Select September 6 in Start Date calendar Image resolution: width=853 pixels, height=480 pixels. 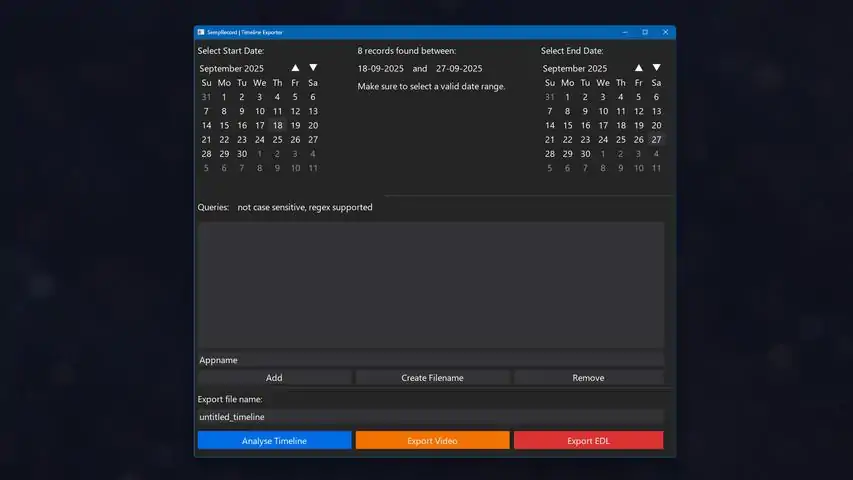313,97
